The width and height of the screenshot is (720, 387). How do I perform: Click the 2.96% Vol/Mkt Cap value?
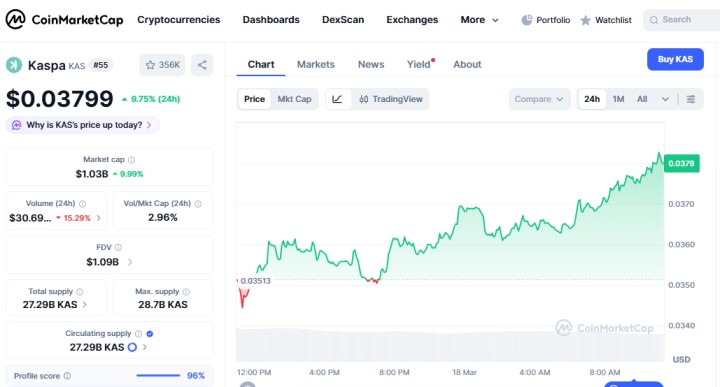(163, 218)
